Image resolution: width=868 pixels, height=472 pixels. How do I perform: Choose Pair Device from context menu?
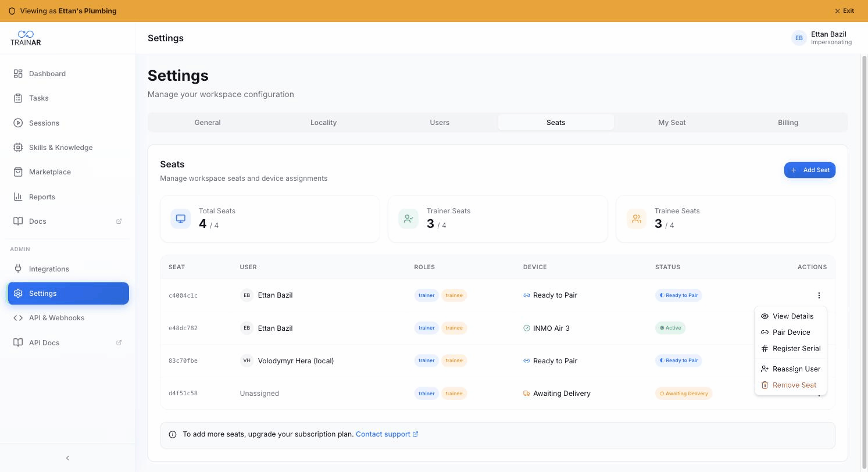point(791,332)
